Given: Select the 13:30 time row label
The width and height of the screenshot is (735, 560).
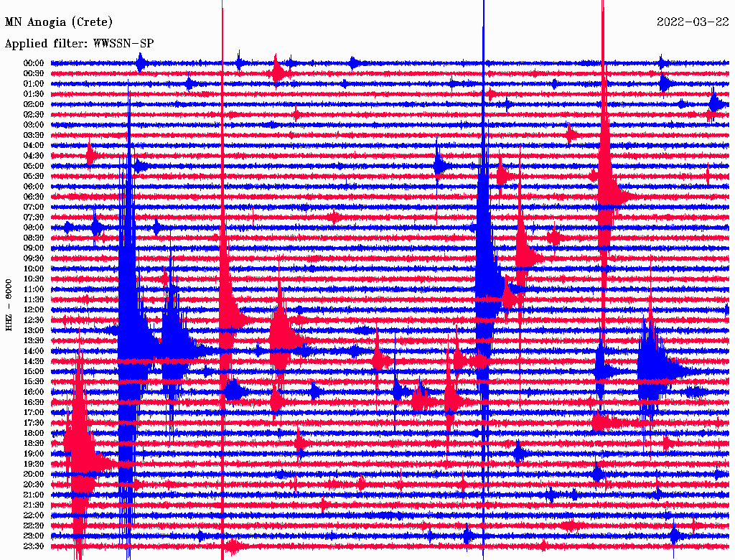Looking at the screenshot, I should tap(34, 341).
